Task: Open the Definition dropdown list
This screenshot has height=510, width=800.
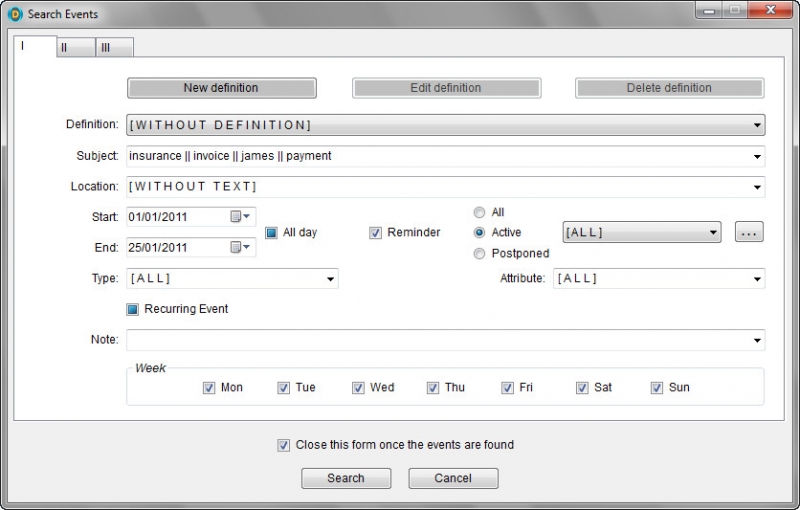Action: pos(445,125)
